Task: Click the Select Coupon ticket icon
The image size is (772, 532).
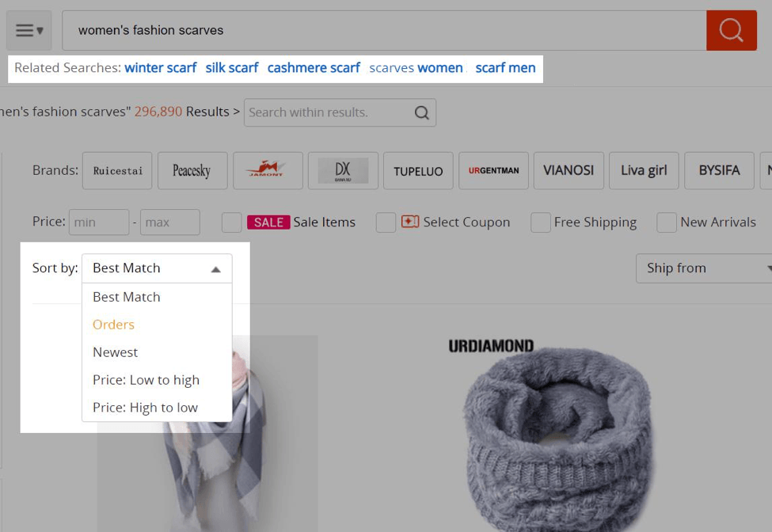Action: 409,222
